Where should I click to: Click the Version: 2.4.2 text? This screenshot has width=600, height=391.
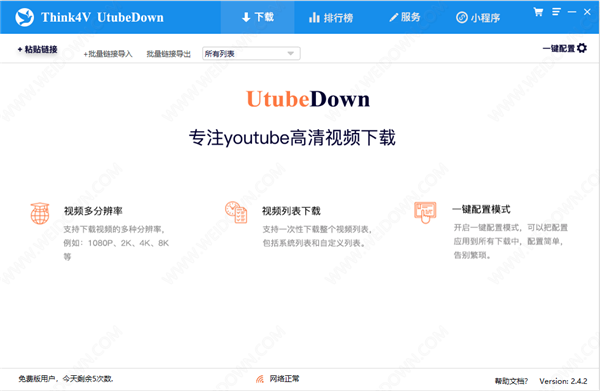pyautogui.click(x=563, y=381)
